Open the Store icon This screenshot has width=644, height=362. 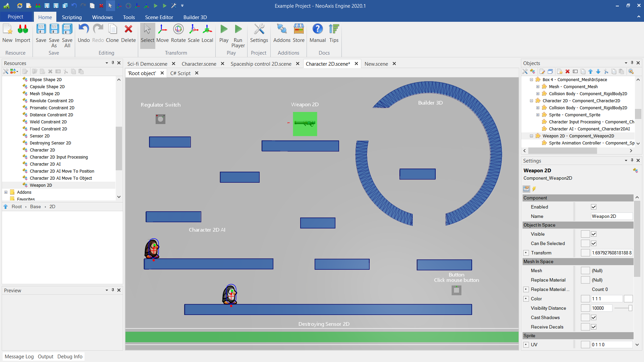coord(299,33)
